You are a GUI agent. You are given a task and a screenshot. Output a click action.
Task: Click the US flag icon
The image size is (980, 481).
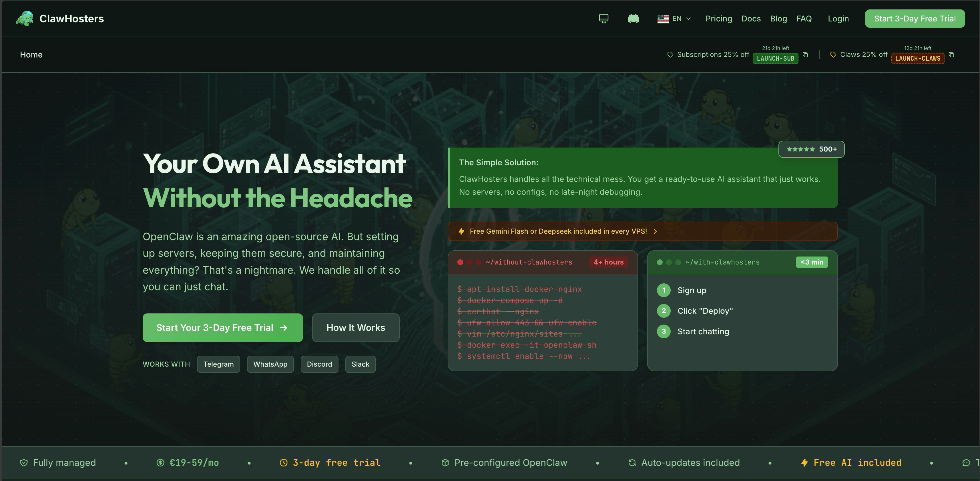coord(663,18)
